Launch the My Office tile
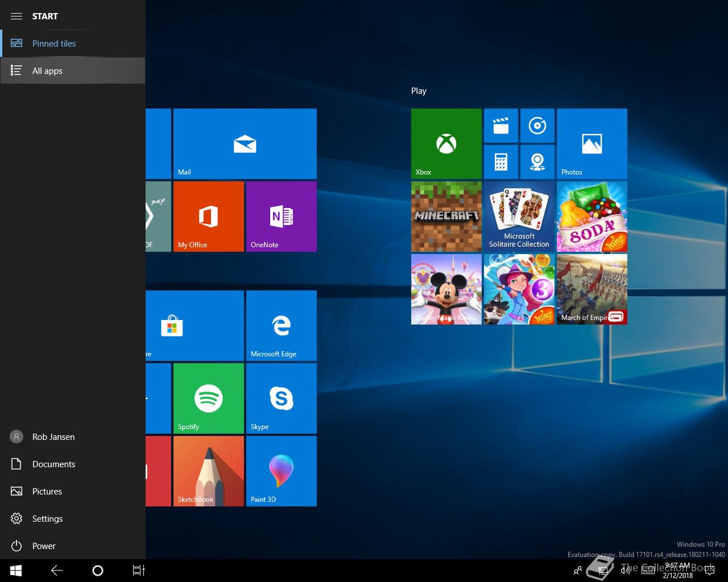728x582 pixels. point(209,217)
